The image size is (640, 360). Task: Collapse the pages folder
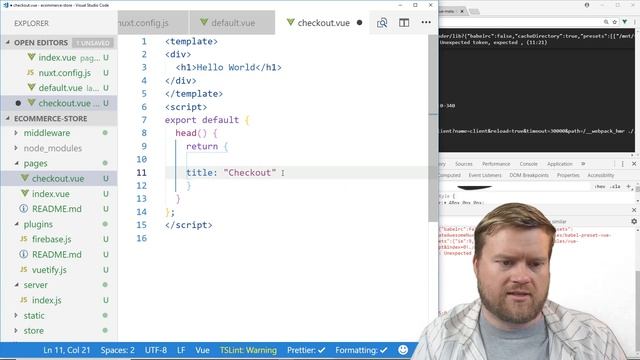click(x=16, y=163)
